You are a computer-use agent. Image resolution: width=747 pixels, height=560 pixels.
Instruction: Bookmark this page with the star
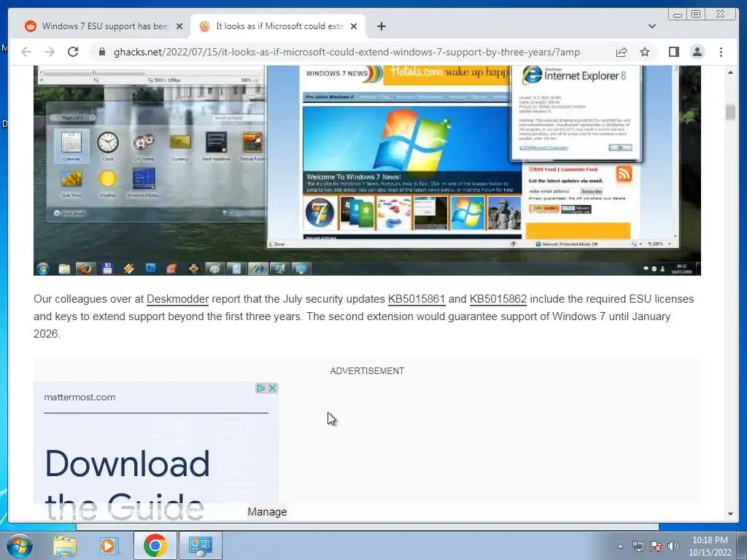coord(645,52)
